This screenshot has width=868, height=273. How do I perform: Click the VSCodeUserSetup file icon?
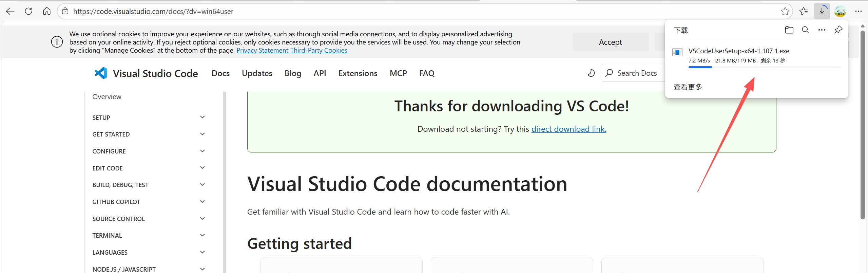[x=677, y=52]
